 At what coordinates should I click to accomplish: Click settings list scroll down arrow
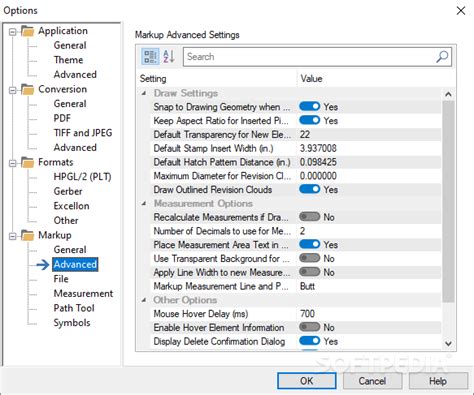(449, 343)
